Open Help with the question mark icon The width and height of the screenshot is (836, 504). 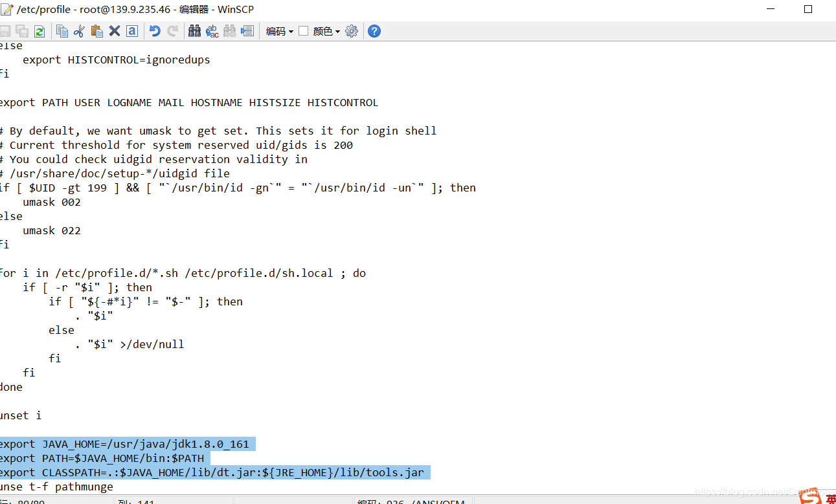click(374, 31)
